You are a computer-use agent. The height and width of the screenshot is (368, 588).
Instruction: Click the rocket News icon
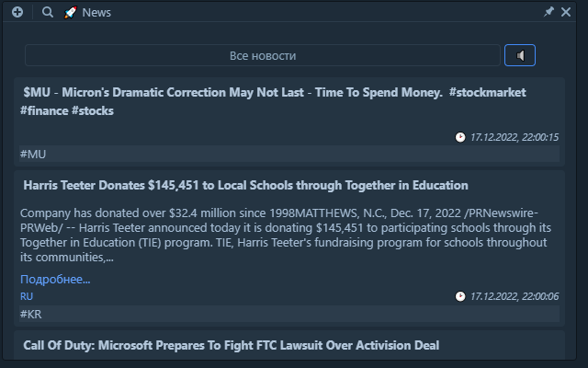pos(70,12)
